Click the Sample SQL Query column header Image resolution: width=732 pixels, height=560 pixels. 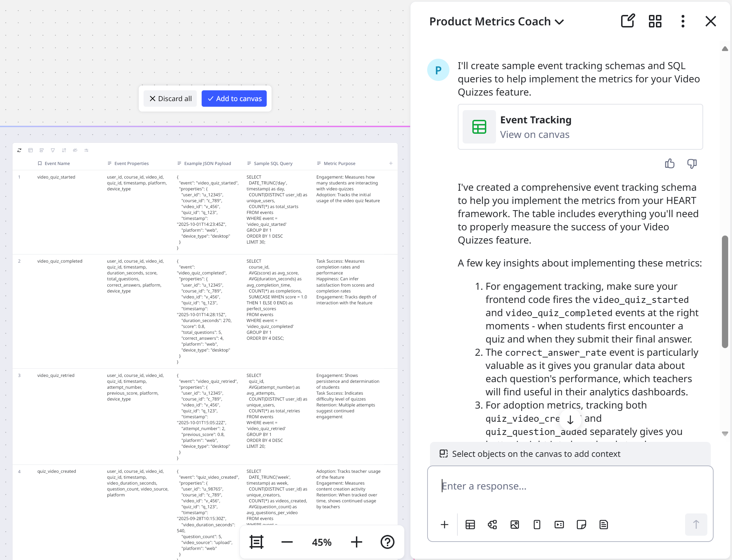click(273, 163)
